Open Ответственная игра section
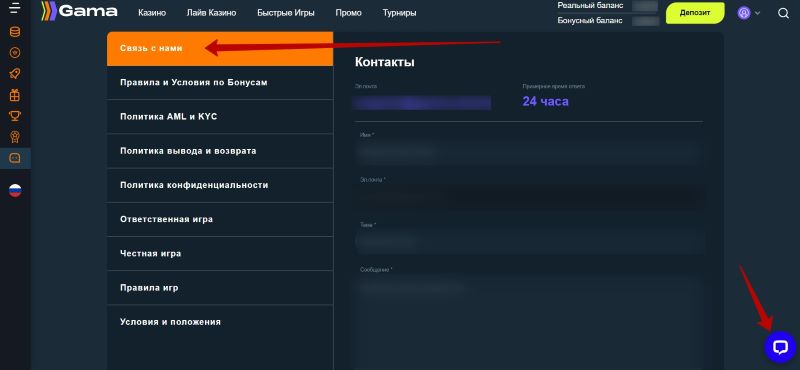Screen dimensions: 800x370 tap(220, 219)
